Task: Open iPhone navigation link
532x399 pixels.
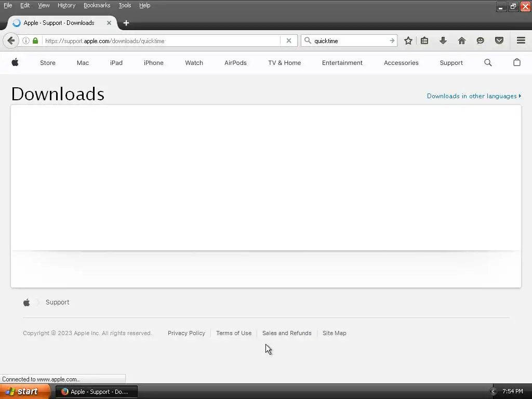Action: pos(154,63)
